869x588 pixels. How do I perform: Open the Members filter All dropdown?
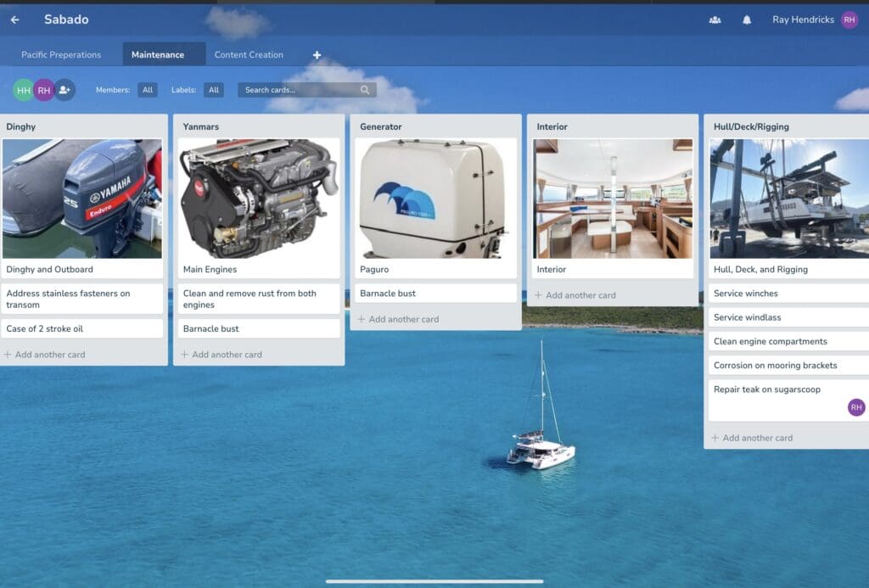point(148,90)
